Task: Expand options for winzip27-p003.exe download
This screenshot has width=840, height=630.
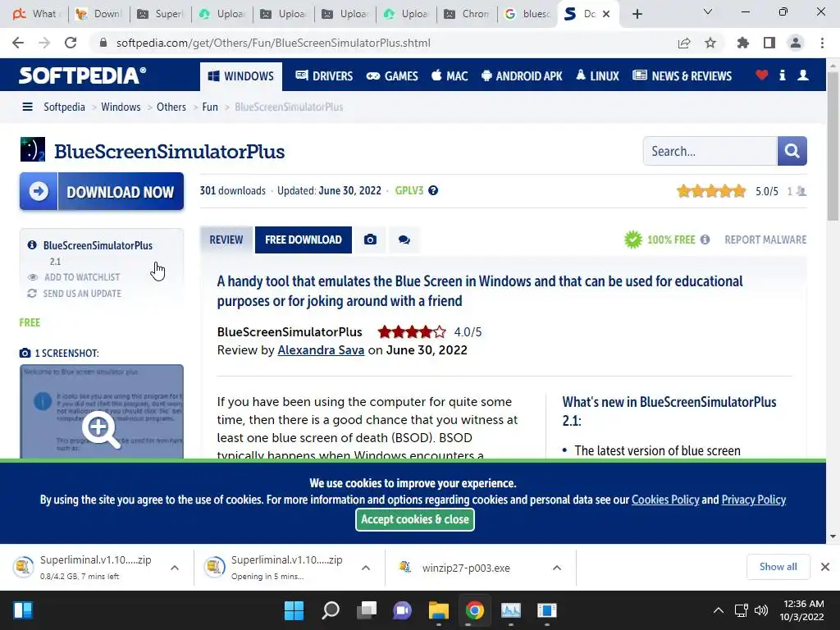Action: (x=557, y=568)
